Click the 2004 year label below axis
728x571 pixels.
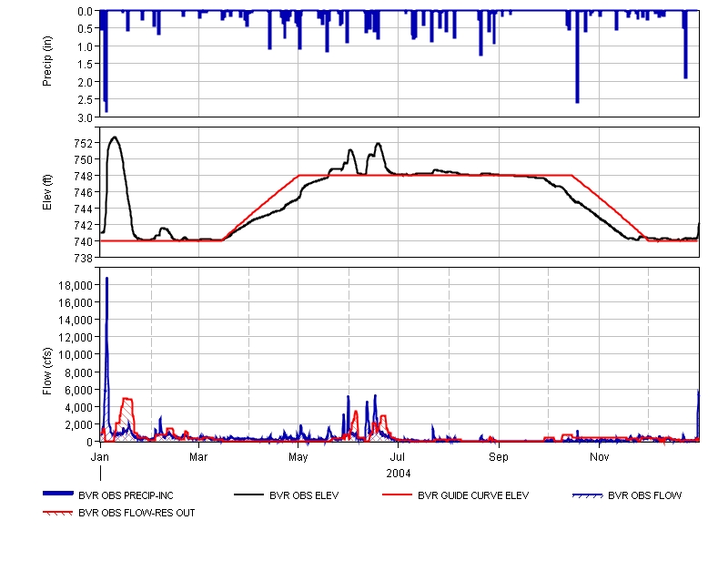point(398,473)
